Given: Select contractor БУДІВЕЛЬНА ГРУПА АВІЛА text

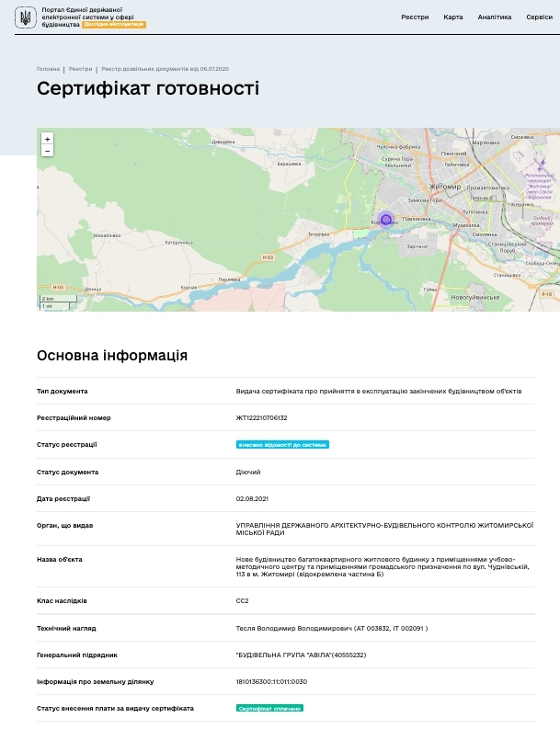Looking at the screenshot, I should (301, 655).
